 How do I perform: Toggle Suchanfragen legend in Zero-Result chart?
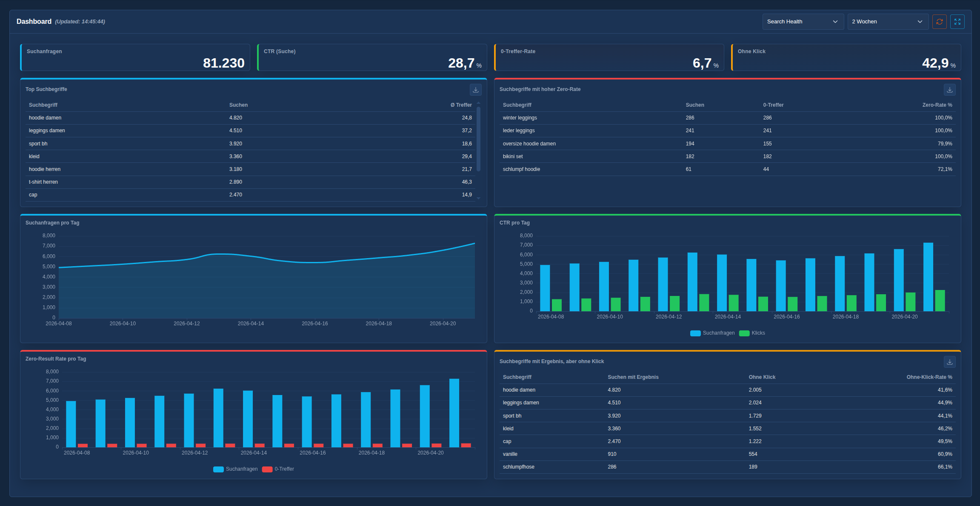pyautogui.click(x=235, y=469)
